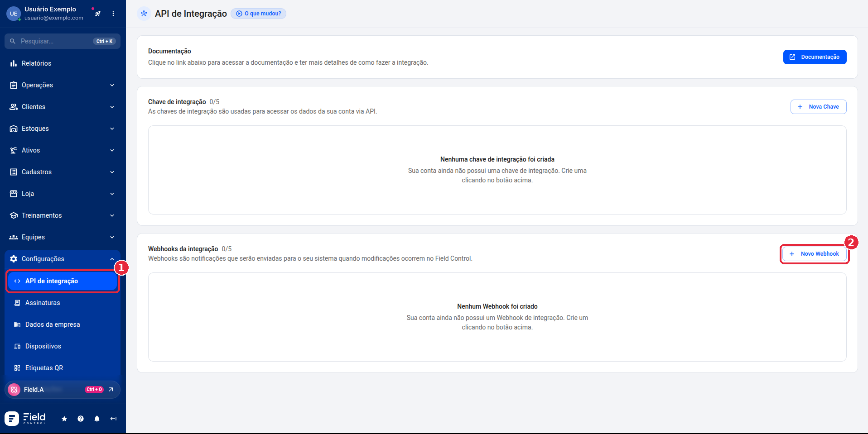Open the notifications bell icon
The height and width of the screenshot is (434, 868).
point(97,419)
